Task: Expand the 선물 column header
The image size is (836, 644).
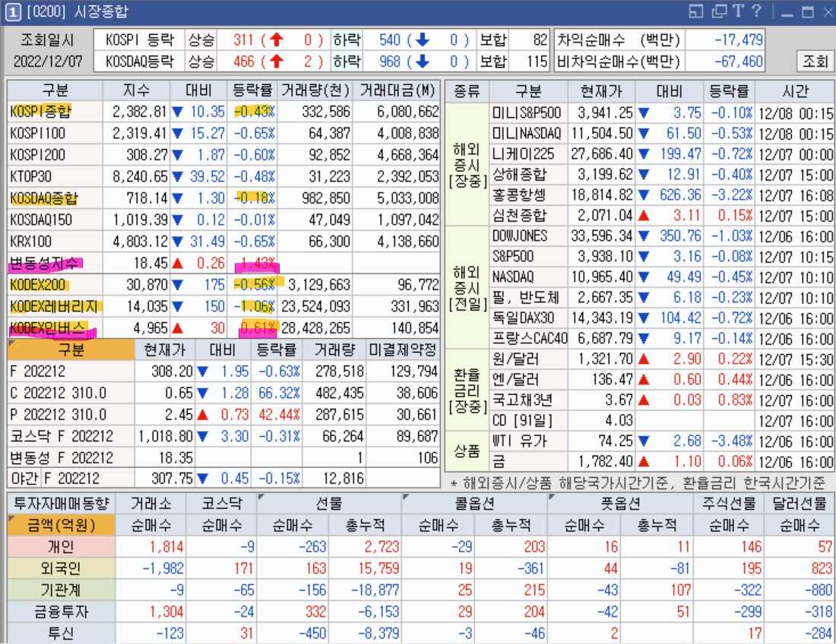Action: 328,504
